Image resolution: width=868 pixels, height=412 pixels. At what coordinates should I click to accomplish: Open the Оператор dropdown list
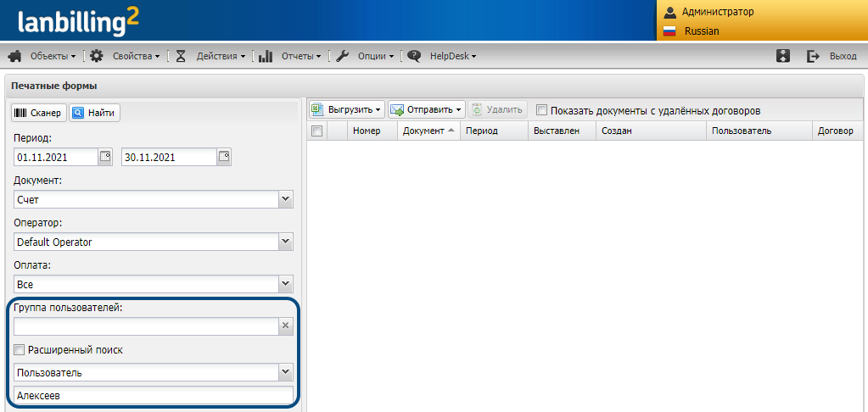[x=286, y=242]
